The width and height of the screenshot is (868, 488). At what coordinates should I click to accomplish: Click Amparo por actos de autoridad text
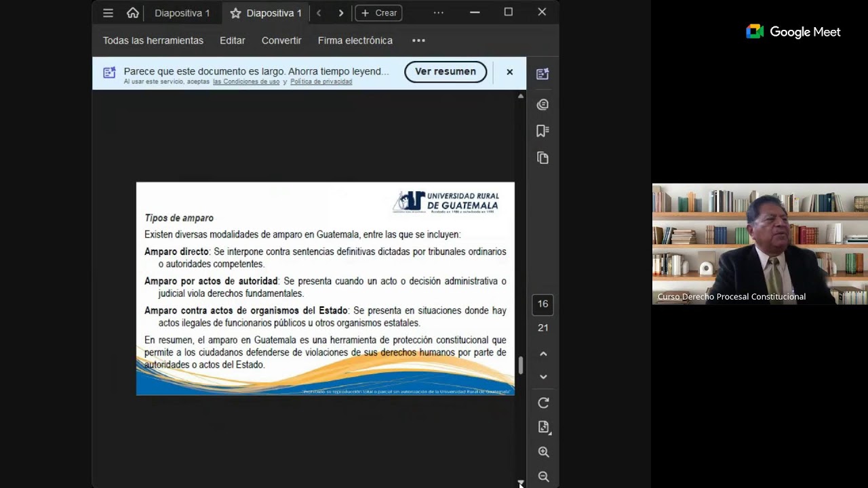click(x=211, y=281)
